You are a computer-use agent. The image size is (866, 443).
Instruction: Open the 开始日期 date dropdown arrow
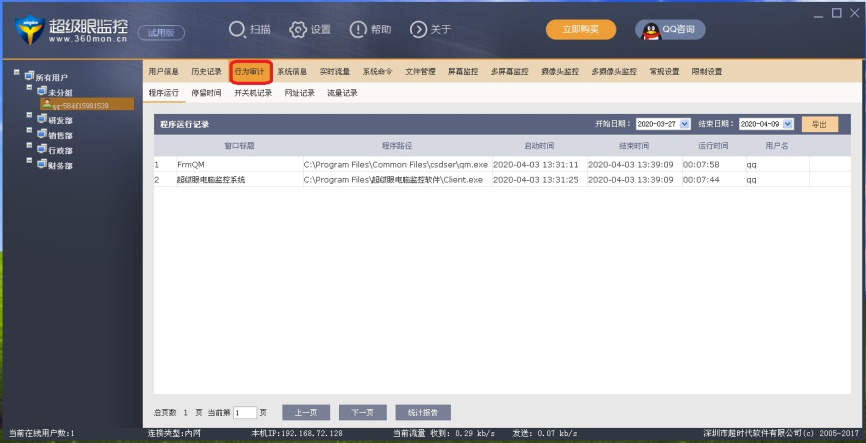tap(685, 124)
